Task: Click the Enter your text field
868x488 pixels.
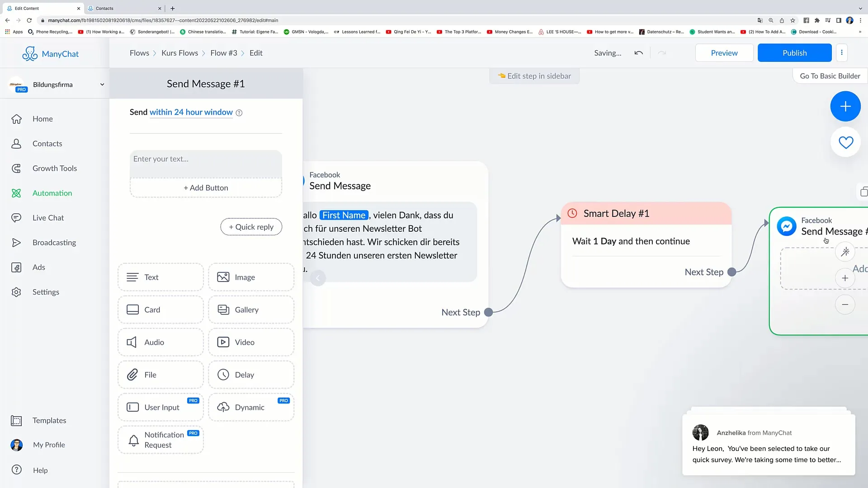Action: (206, 164)
